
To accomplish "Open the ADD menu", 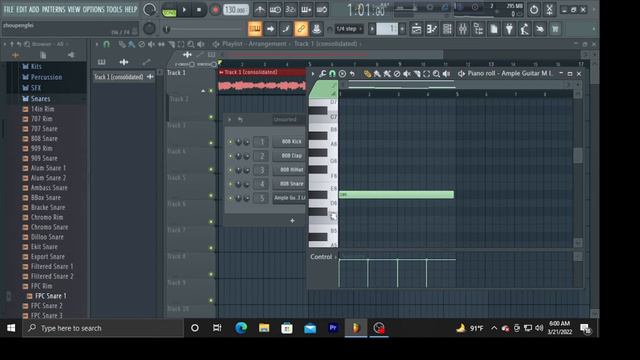I will [34, 9].
